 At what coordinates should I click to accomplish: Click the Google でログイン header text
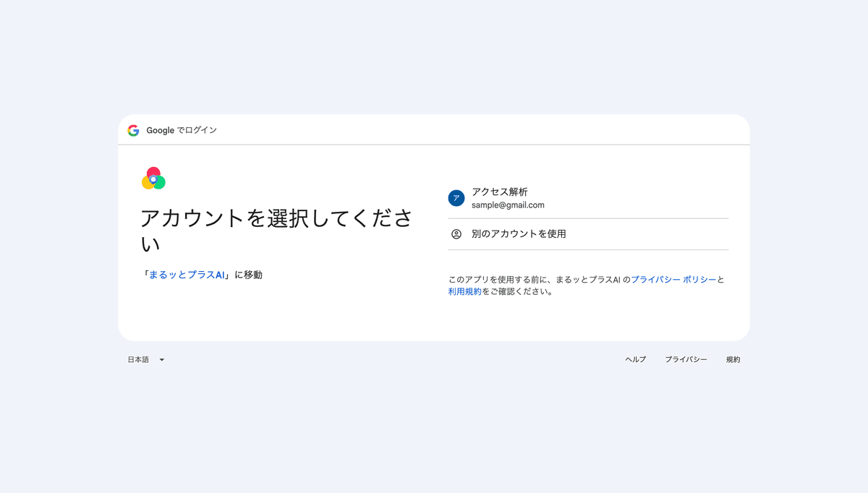tap(182, 130)
